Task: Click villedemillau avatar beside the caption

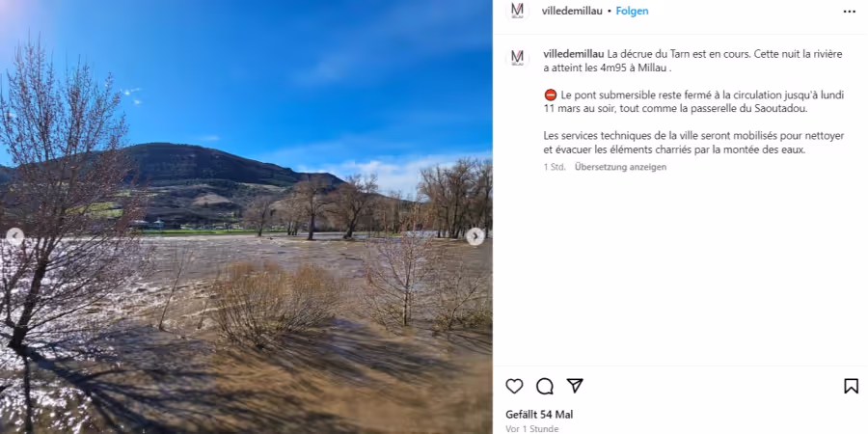Action: coord(517,58)
